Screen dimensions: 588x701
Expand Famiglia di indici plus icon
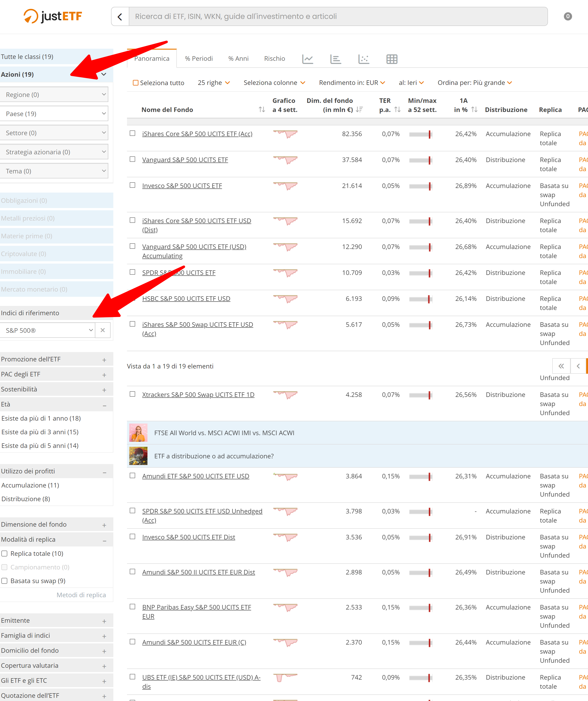[104, 636]
